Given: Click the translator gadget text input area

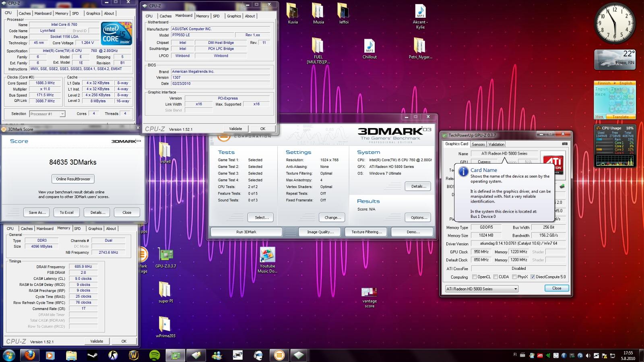Looking at the screenshot, I should pyautogui.click(x=615, y=99).
